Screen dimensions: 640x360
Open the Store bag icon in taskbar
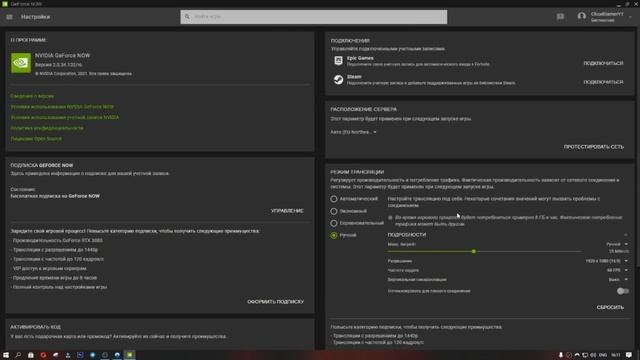[31, 355]
